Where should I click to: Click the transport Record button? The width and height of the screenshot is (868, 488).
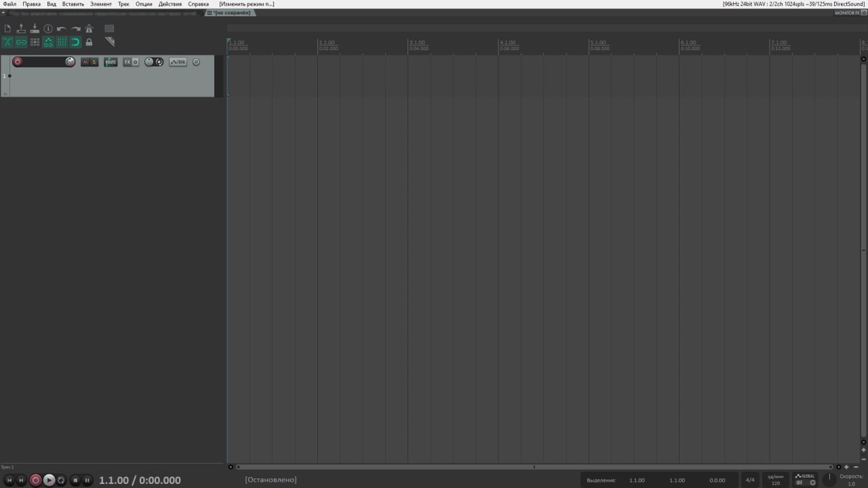35,480
